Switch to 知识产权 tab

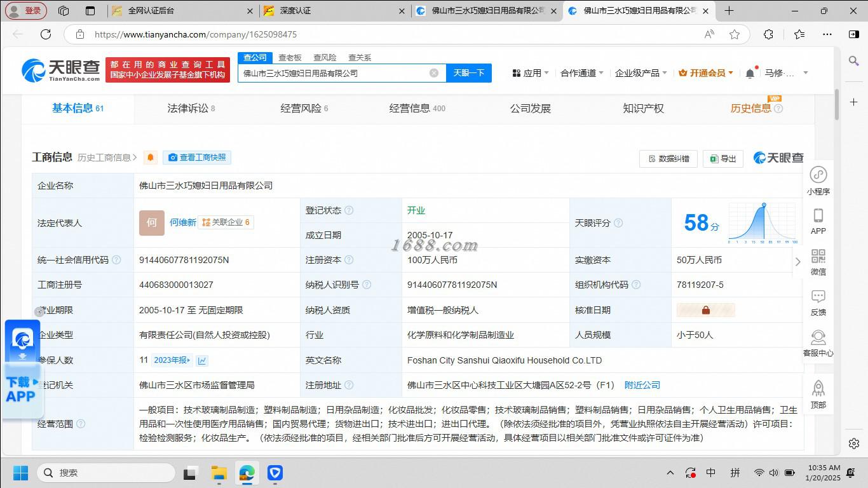(644, 109)
